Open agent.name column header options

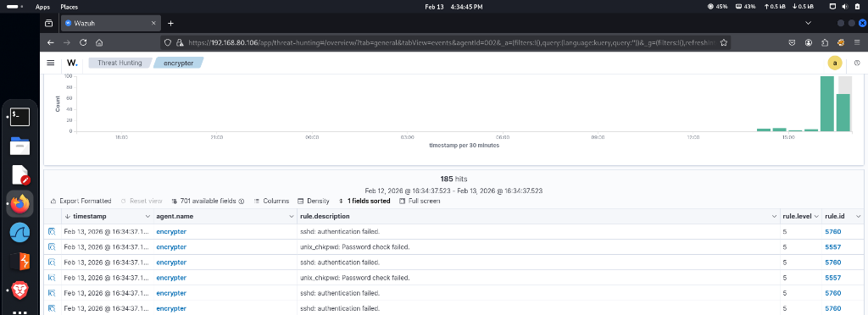pos(292,216)
